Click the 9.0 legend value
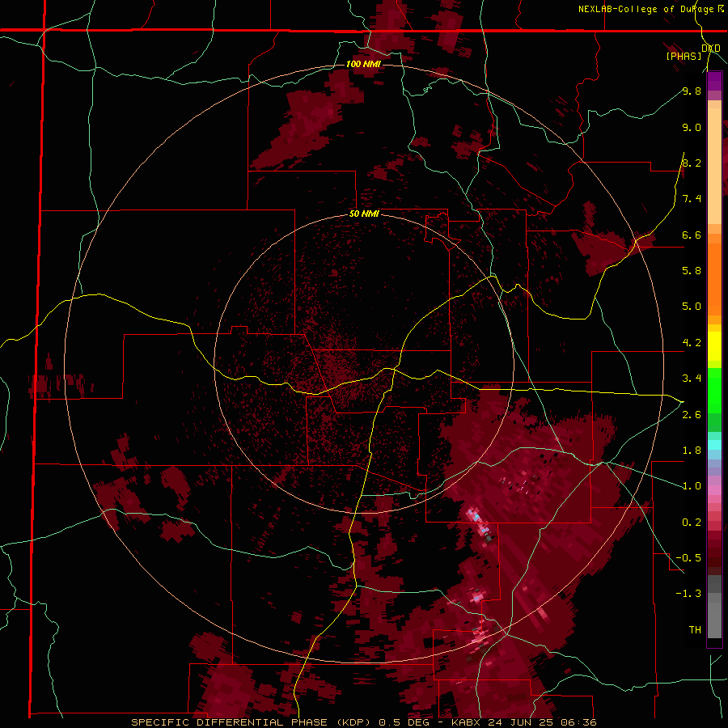Viewport: 728px width, 728px height. [x=692, y=127]
